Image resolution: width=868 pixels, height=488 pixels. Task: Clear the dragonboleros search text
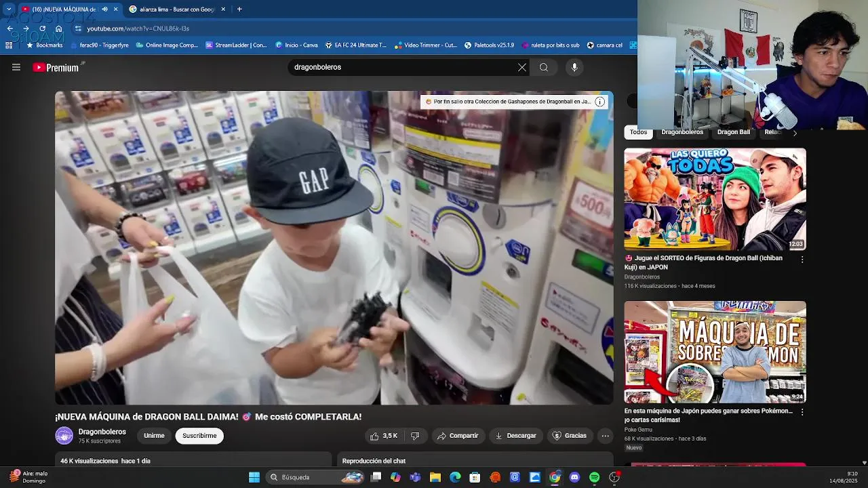coord(521,67)
